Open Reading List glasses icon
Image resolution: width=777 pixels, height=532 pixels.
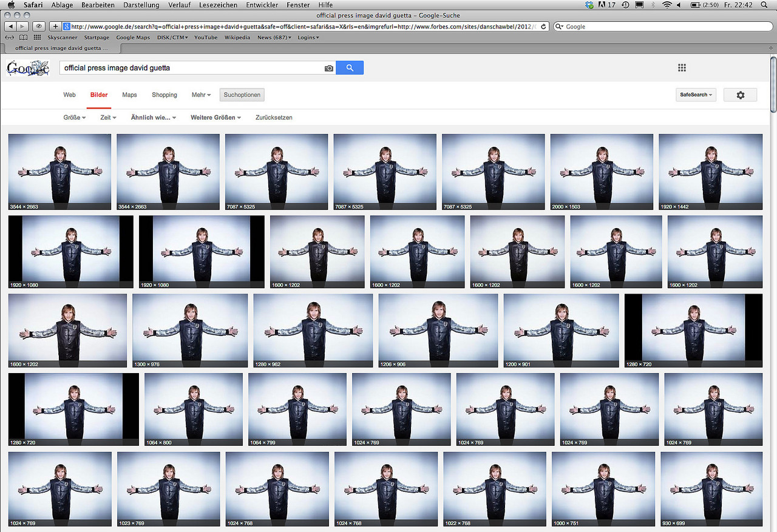coord(9,38)
